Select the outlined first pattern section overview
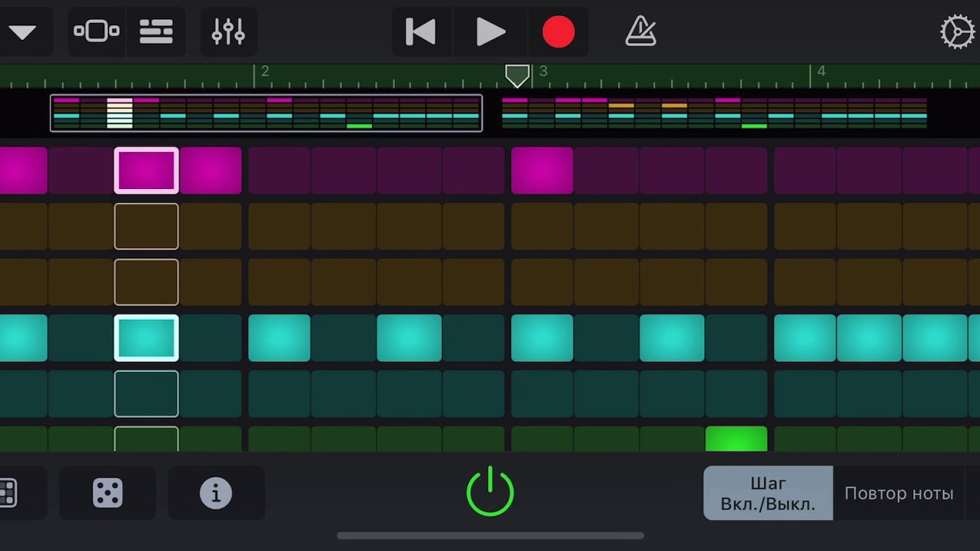 point(266,113)
